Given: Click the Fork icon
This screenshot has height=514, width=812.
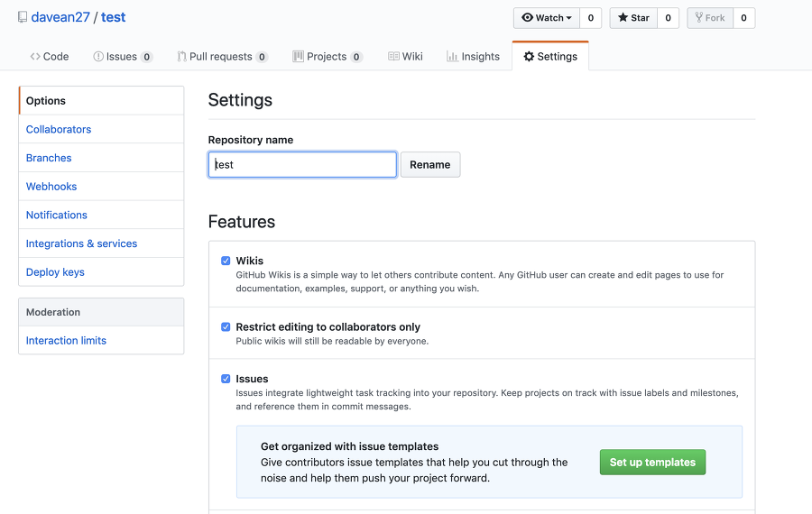Looking at the screenshot, I should [698, 18].
